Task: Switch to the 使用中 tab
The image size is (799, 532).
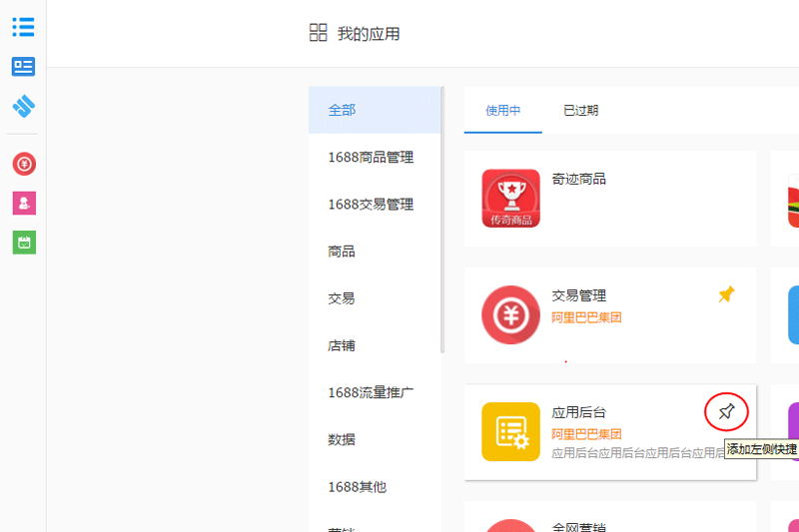Action: tap(502, 111)
